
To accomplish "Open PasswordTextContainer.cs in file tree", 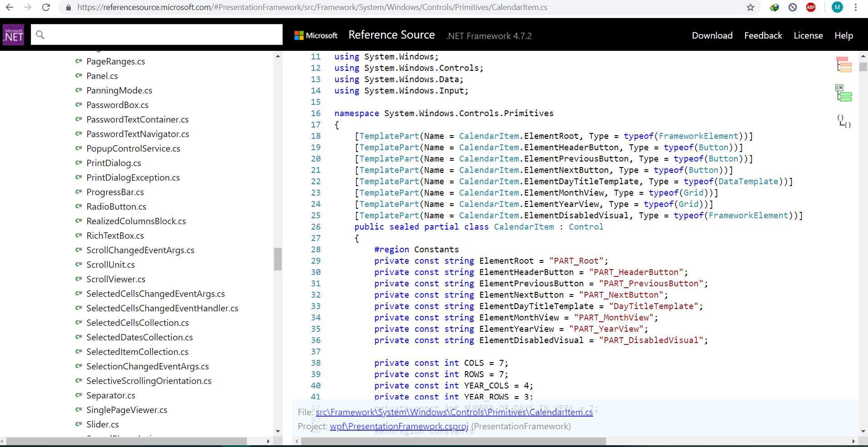I will pos(137,119).
